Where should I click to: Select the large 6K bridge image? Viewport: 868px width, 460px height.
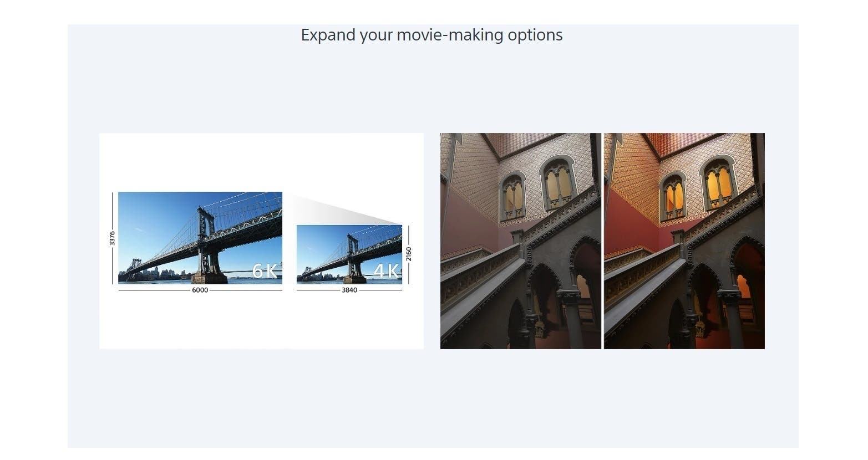pos(200,238)
